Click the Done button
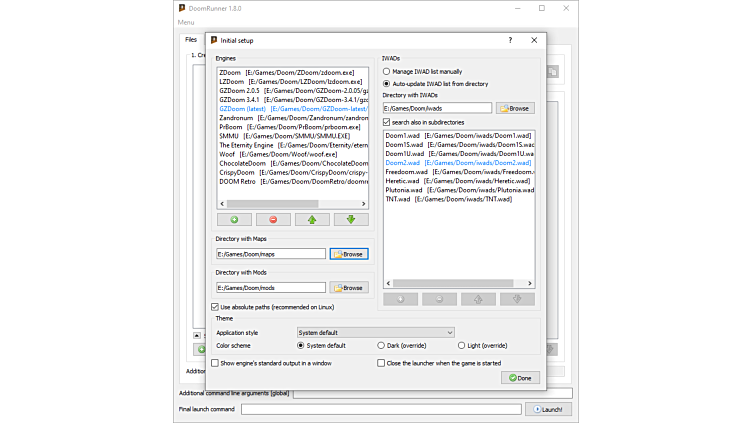The height and width of the screenshot is (423, 752). point(520,378)
